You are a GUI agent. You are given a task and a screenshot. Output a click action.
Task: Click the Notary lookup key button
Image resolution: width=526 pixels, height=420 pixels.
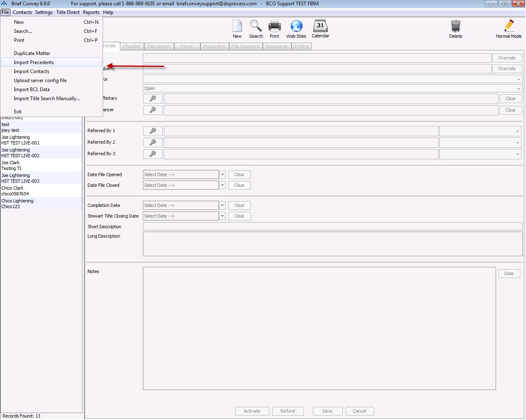[x=153, y=99]
